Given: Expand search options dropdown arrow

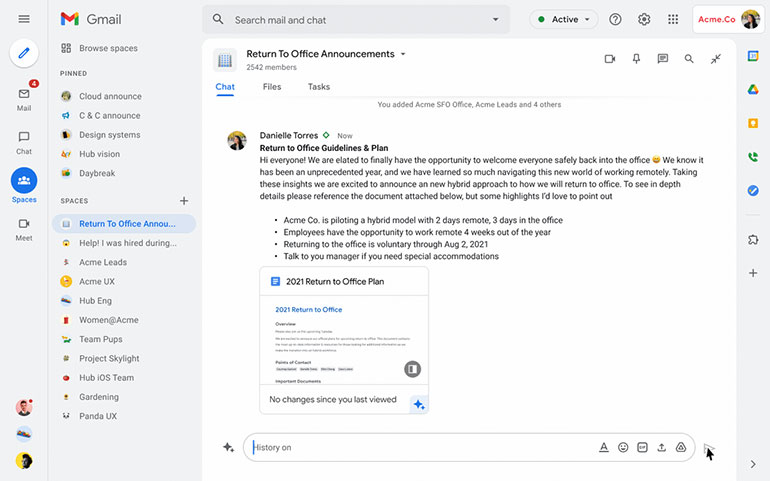Looking at the screenshot, I should tap(495, 20).
